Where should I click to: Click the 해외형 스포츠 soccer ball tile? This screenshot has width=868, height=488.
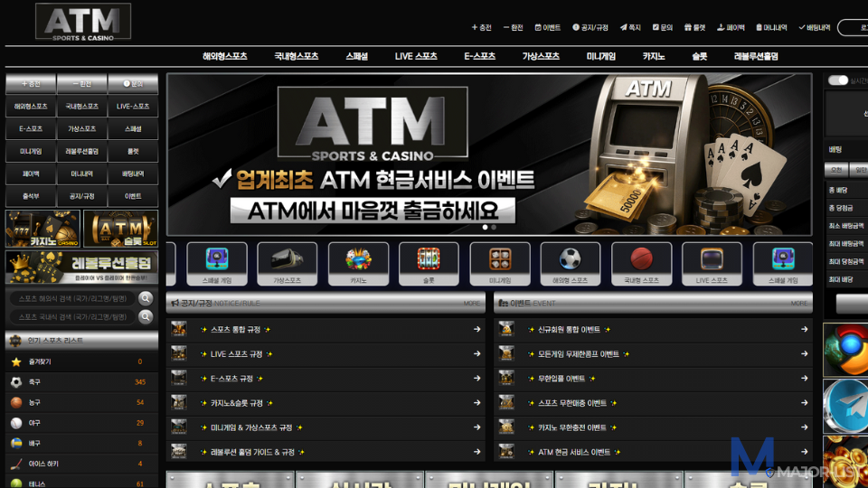(x=571, y=263)
